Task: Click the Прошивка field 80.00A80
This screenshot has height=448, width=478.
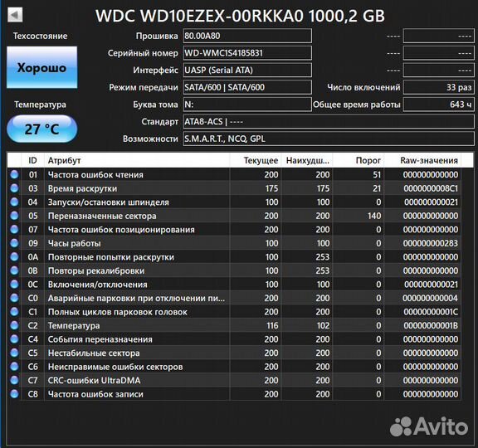Action: (x=247, y=36)
